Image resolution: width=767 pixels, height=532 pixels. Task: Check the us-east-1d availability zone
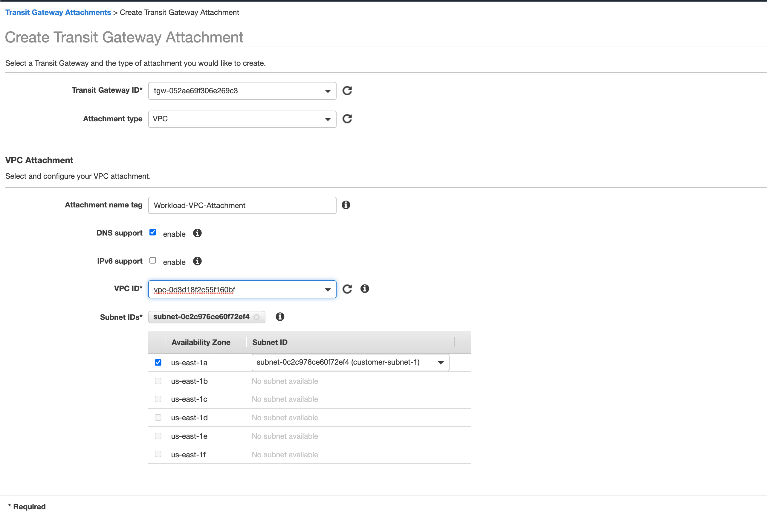[x=158, y=418]
